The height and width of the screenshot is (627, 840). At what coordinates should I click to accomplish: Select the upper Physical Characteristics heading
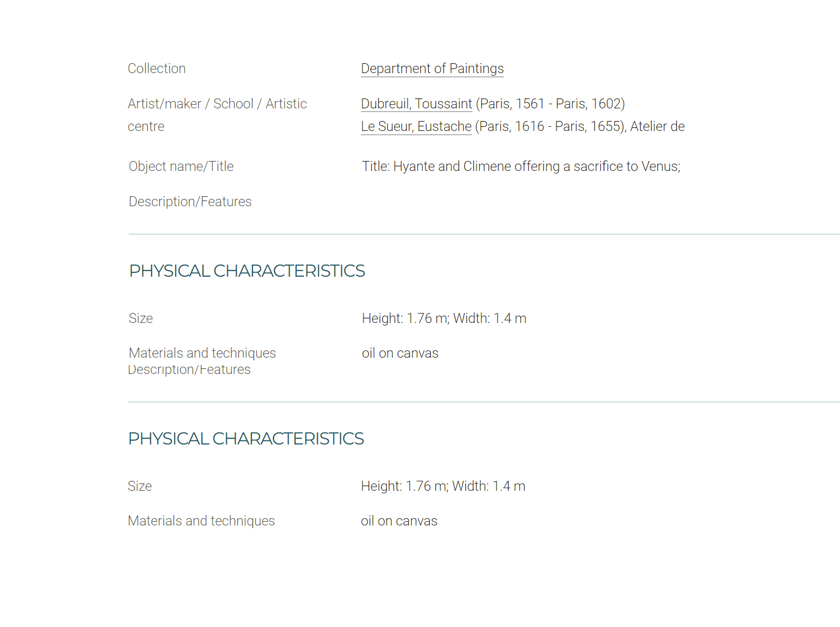coord(247,271)
